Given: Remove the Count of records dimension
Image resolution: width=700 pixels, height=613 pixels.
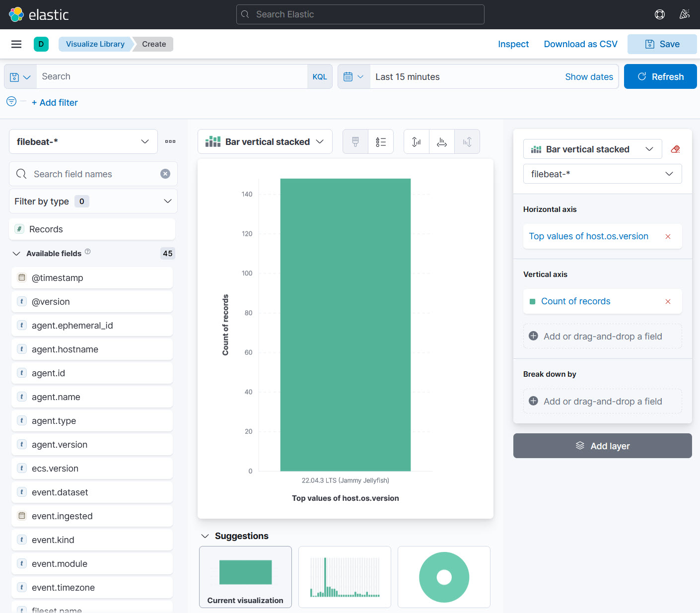Looking at the screenshot, I should click(x=668, y=302).
